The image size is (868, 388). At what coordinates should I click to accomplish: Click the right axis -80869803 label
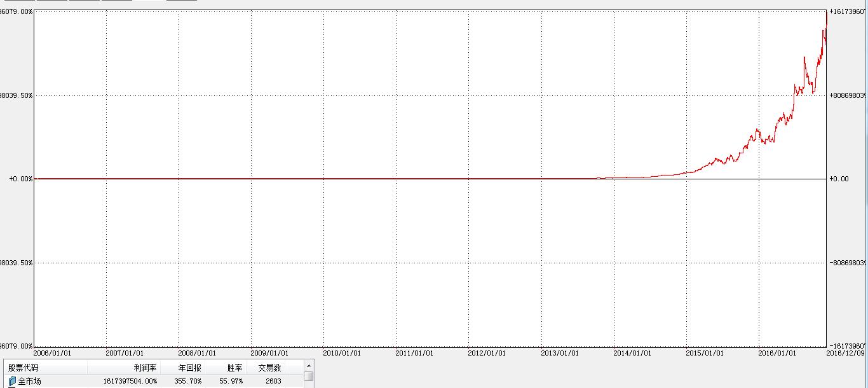pyautogui.click(x=848, y=262)
